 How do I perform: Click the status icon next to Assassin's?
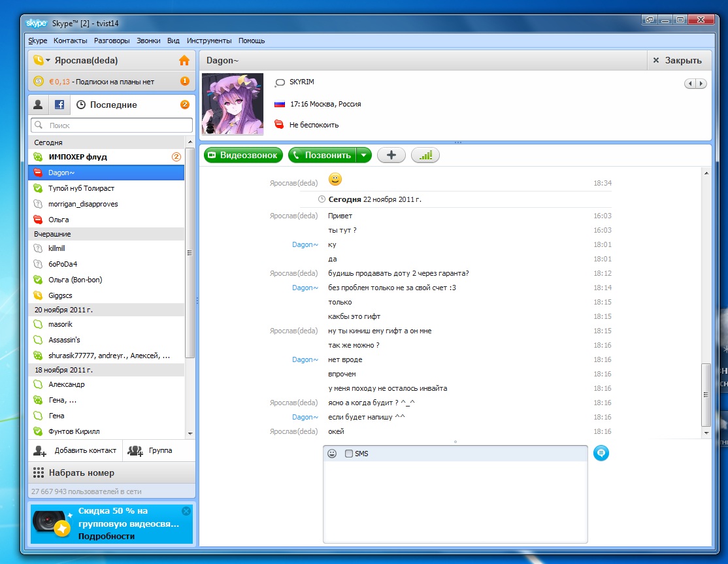[38, 340]
